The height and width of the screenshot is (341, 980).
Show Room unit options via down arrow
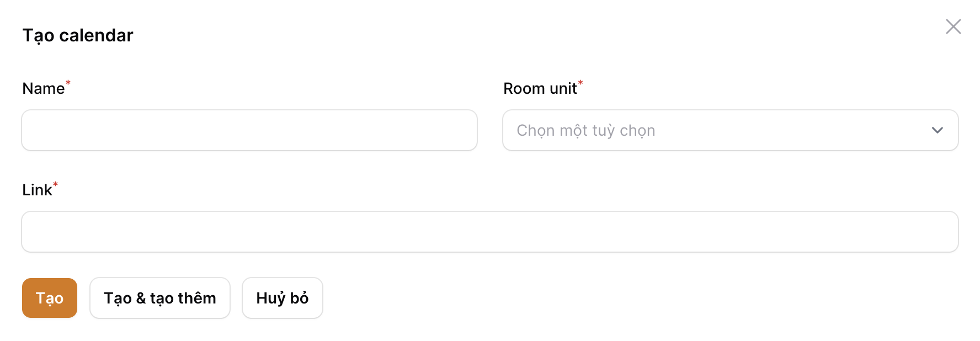point(937,130)
